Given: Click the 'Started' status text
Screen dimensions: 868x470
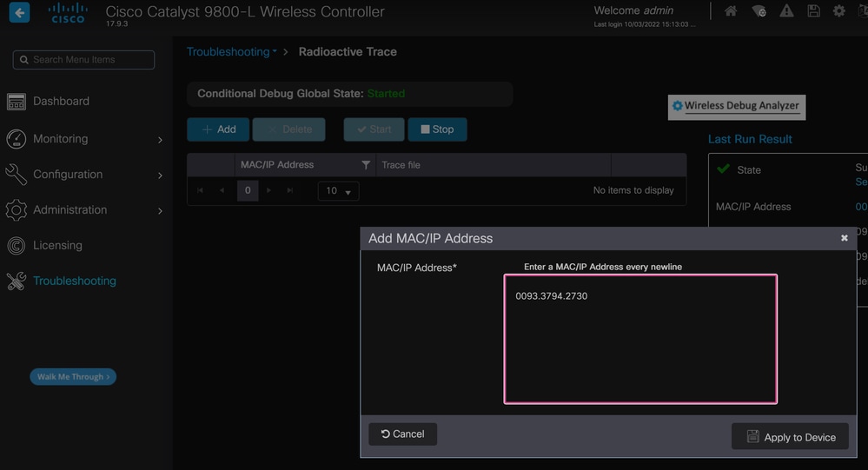Looking at the screenshot, I should [386, 94].
